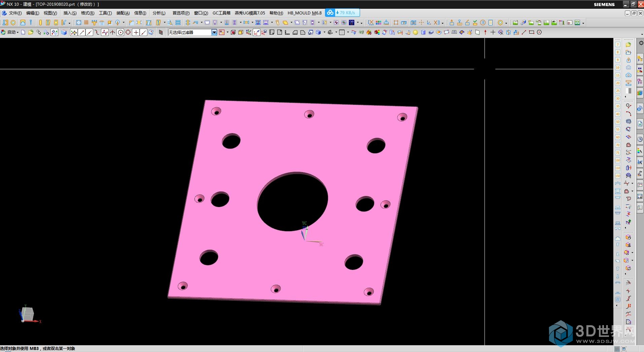The image size is (644, 352).
Task: Click the ejector pin tool icon
Action: pyautogui.click(x=31, y=23)
